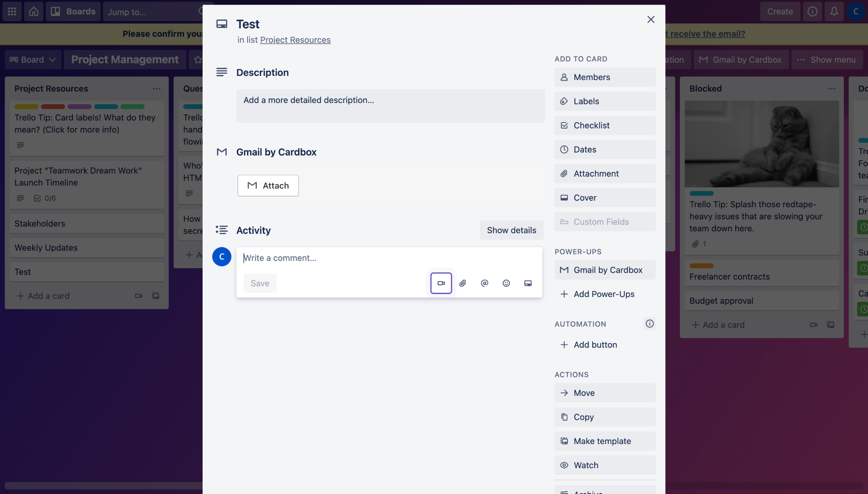Select Move under Actions
Screen dimensions: 868x494
tap(604, 393)
